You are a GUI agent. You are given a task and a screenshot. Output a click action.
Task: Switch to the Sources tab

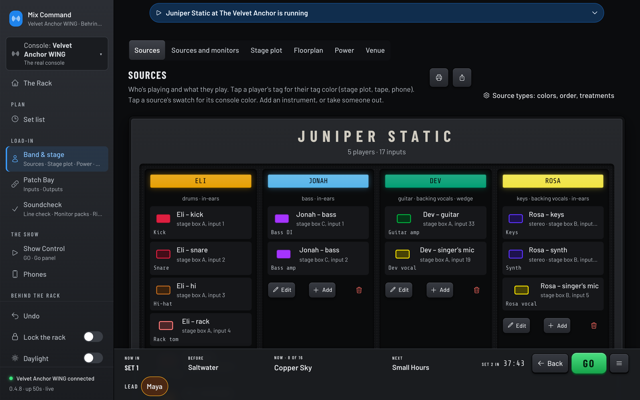click(x=147, y=50)
